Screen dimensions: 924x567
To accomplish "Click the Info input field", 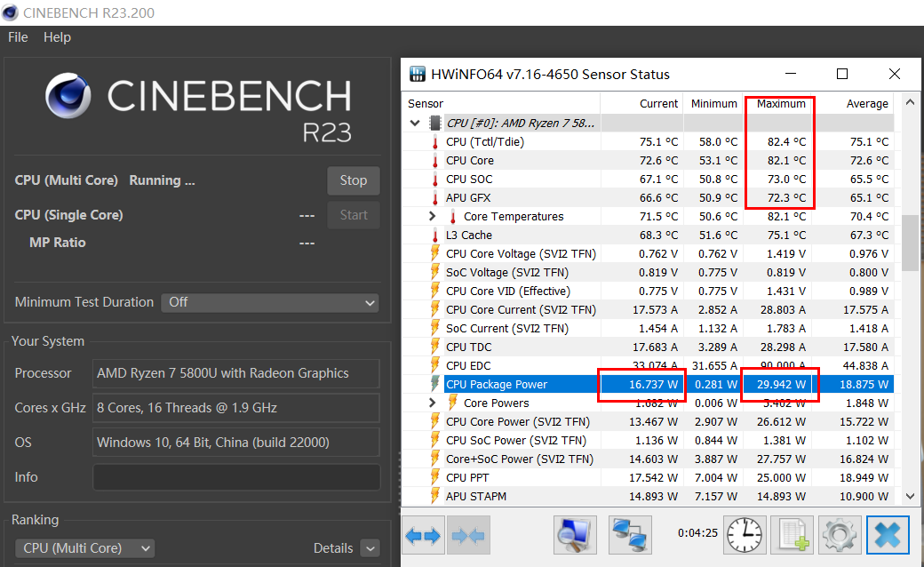I will coord(236,477).
